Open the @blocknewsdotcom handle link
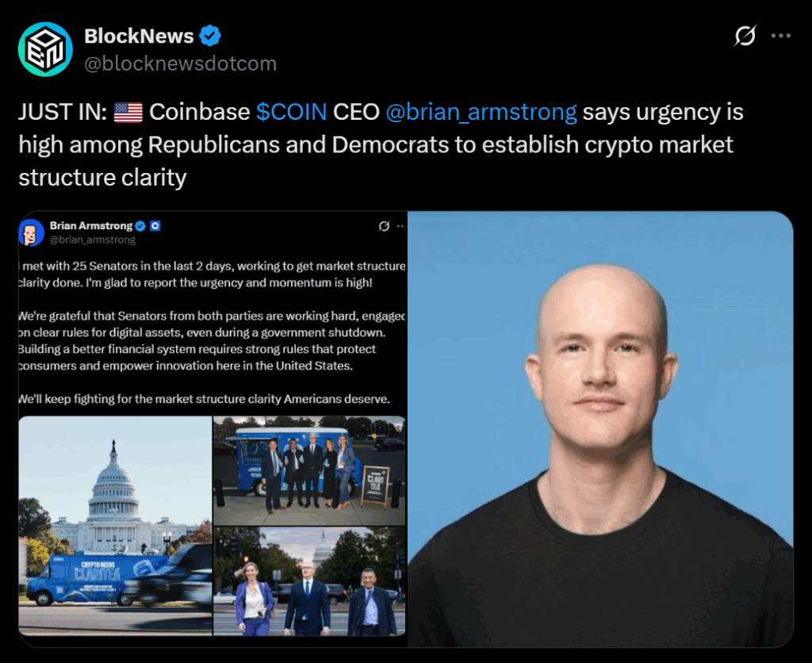 tap(180, 63)
